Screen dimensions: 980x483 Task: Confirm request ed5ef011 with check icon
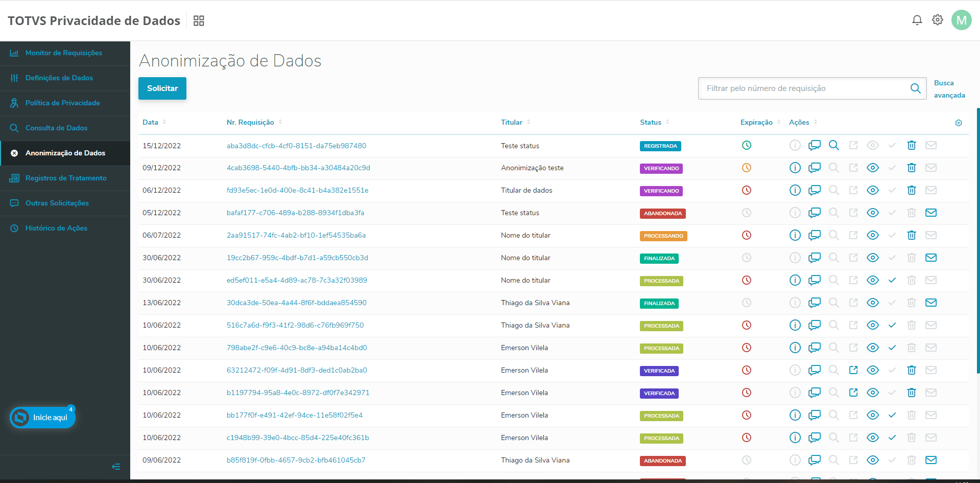click(x=892, y=280)
